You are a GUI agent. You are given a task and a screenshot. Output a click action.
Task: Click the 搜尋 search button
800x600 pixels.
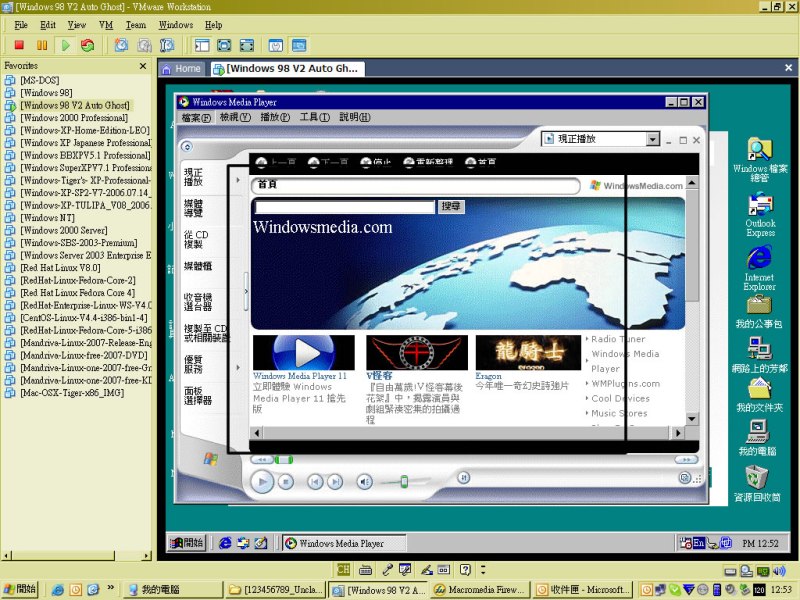pos(451,206)
